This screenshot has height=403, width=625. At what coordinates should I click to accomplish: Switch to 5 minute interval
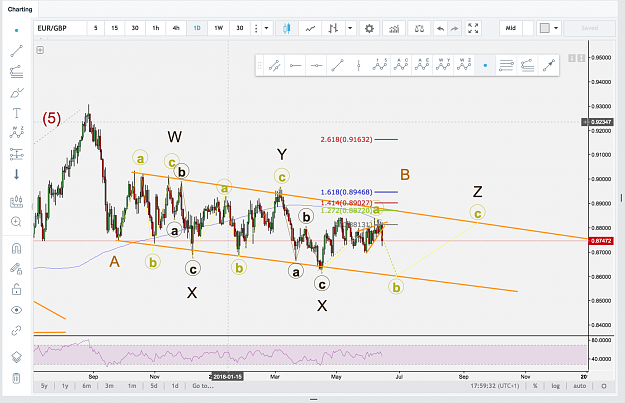[x=95, y=28]
